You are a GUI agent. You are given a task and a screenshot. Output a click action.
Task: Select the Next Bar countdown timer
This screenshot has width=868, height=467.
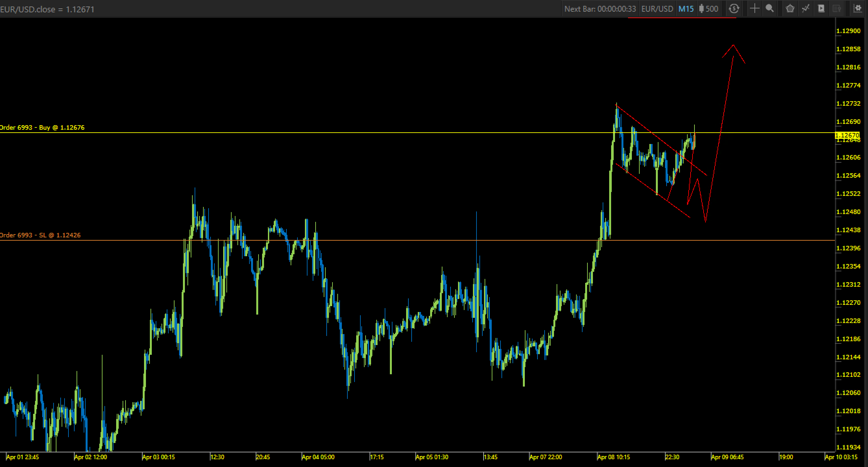pos(600,9)
